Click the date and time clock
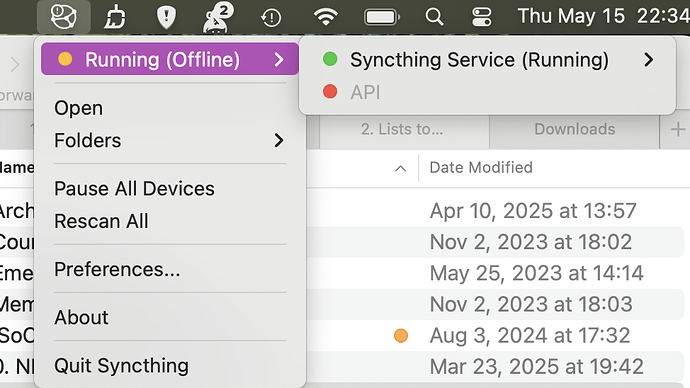 pyautogui.click(x=604, y=16)
